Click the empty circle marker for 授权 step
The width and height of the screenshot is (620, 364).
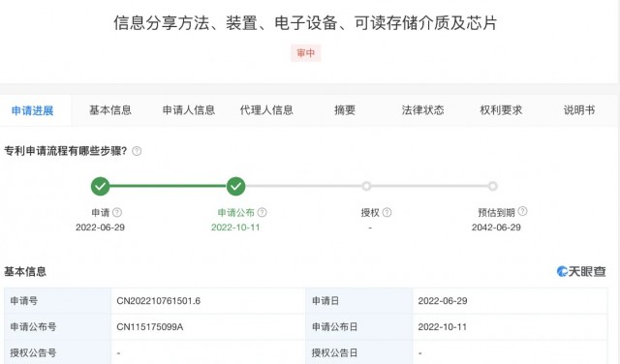pyautogui.click(x=366, y=186)
